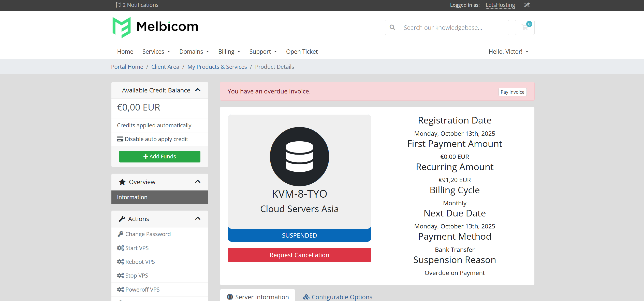This screenshot has width=644, height=301.
Task: Switch to the Configurable Options tab
Action: click(x=338, y=297)
